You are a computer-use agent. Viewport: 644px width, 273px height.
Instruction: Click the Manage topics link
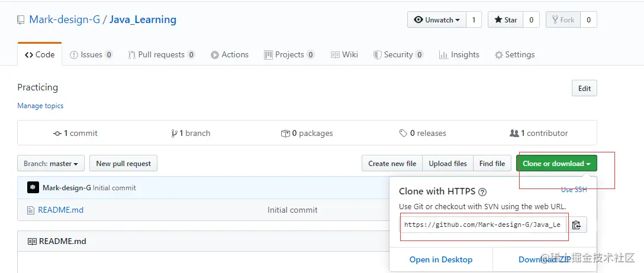point(40,106)
